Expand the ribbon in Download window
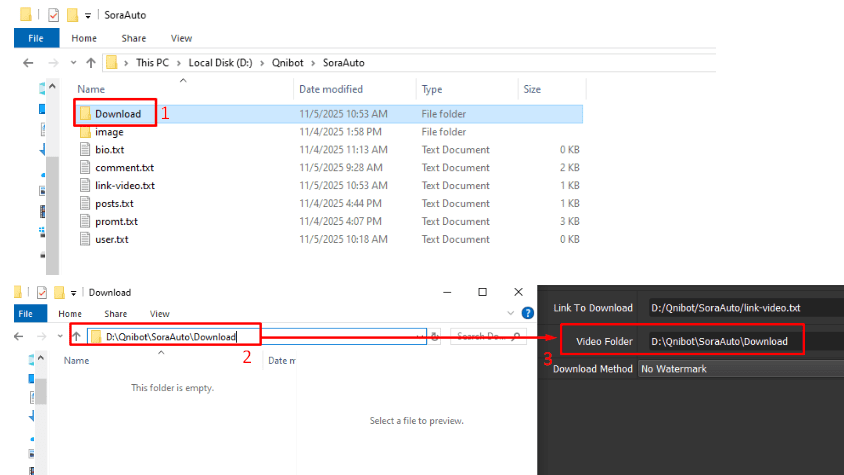Viewport: 844px width, 475px height. [x=510, y=313]
